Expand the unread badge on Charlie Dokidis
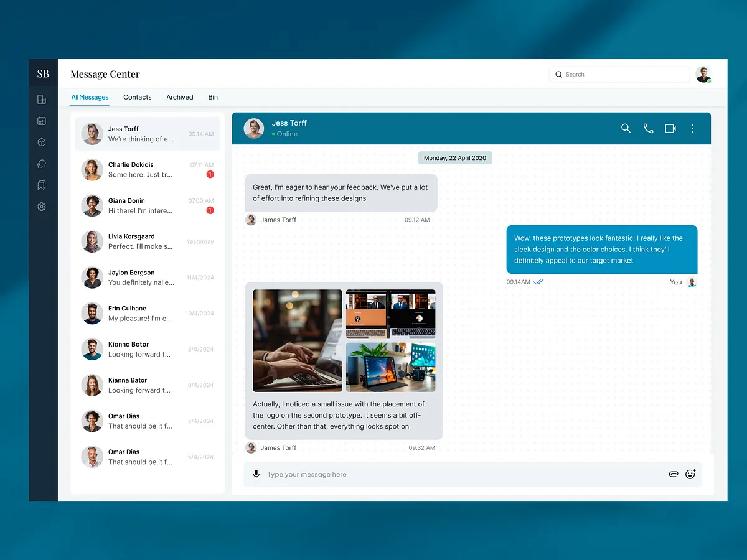Screen dimensions: 747x560 (x=210, y=175)
